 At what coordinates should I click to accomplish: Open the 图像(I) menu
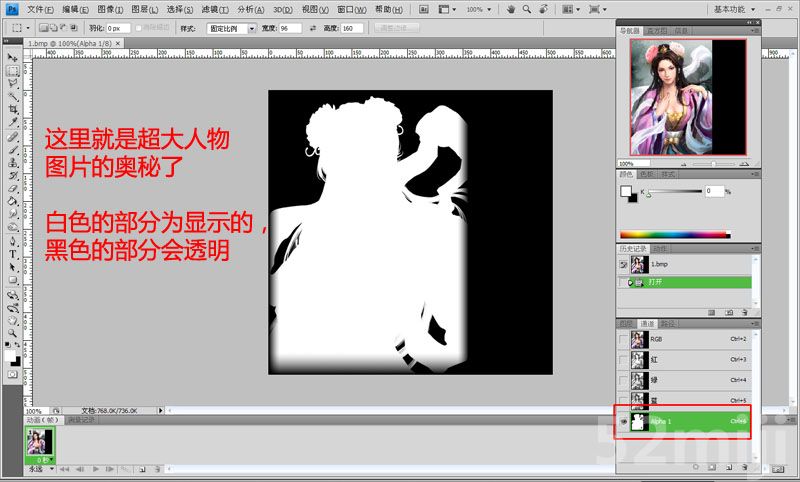pos(110,9)
